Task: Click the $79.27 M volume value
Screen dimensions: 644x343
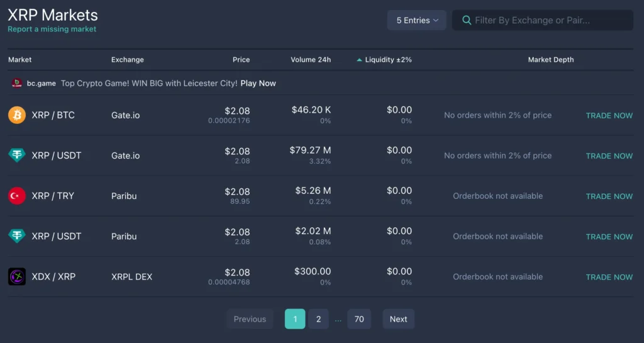Action: coord(310,150)
